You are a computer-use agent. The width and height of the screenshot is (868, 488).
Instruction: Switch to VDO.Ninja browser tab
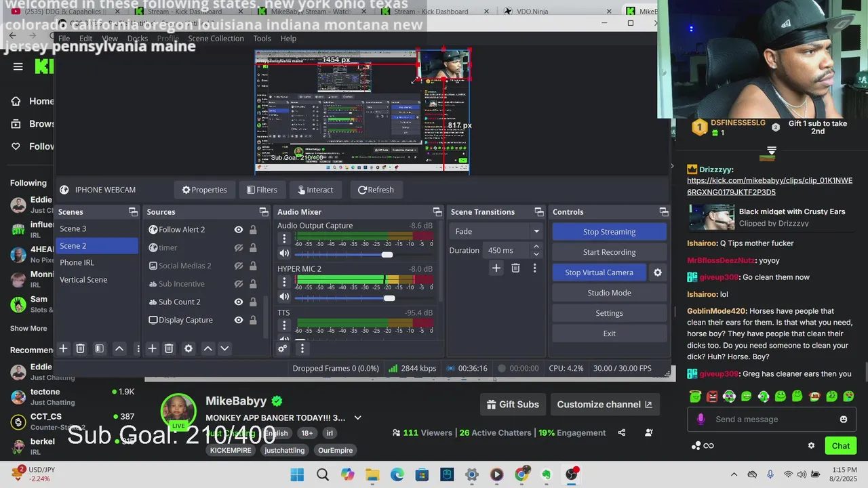coord(558,12)
